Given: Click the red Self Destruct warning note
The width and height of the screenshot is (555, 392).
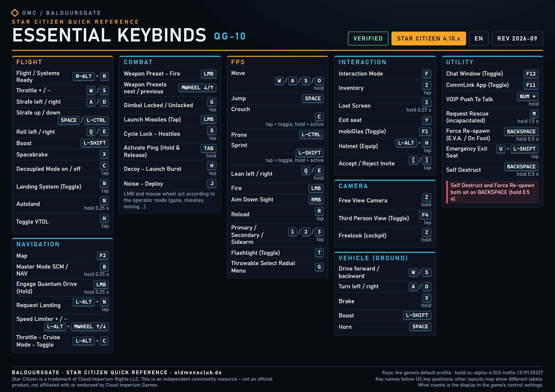Looking at the screenshot, I should pyautogui.click(x=492, y=192).
